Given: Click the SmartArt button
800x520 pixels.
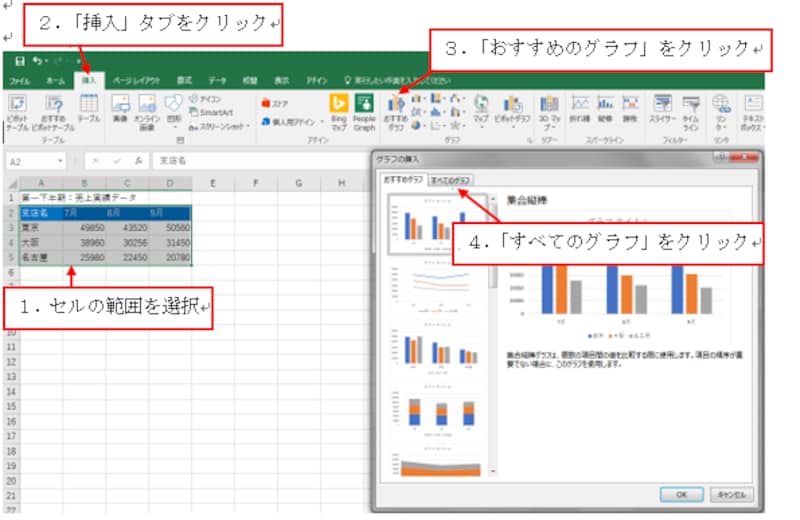Looking at the screenshot, I should click(x=211, y=112).
